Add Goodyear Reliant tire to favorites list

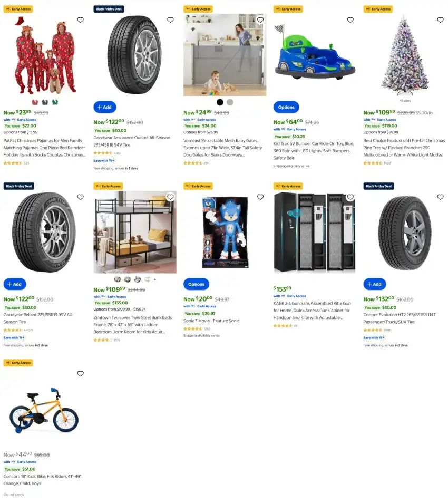pyautogui.click(x=81, y=197)
